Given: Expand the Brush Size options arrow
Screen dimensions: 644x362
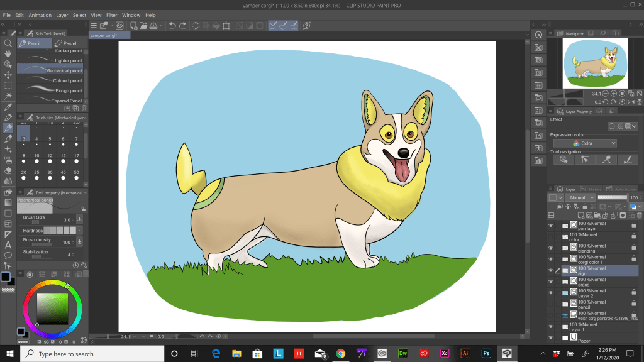Looking at the screenshot, I should click(x=79, y=219).
